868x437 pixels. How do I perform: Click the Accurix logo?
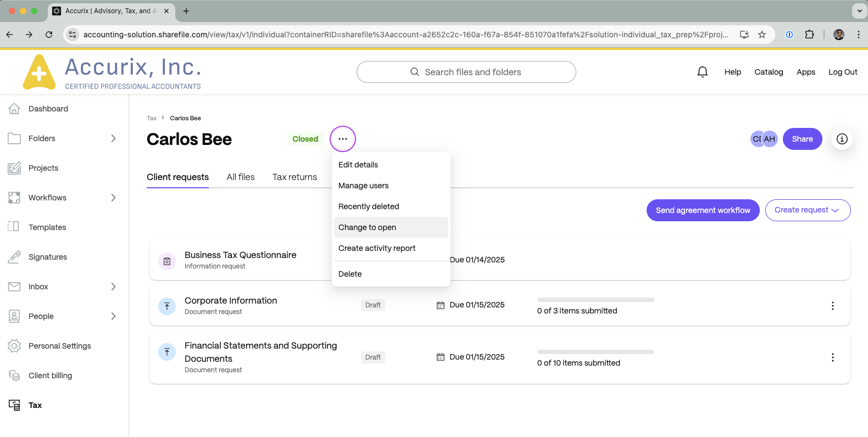(112, 72)
